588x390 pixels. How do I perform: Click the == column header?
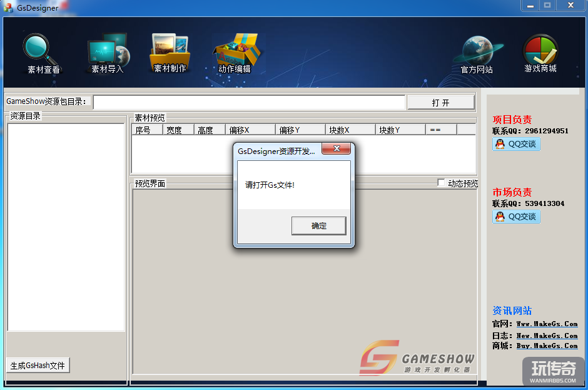(x=441, y=130)
